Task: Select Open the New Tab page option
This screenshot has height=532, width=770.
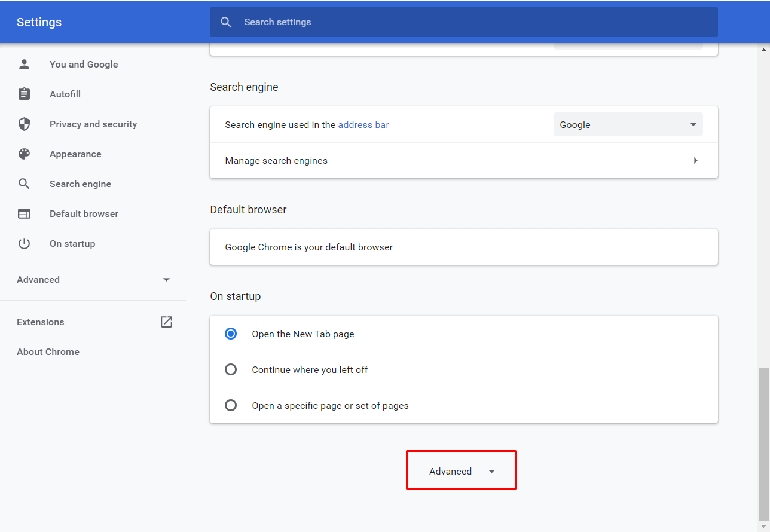Action: (x=231, y=334)
